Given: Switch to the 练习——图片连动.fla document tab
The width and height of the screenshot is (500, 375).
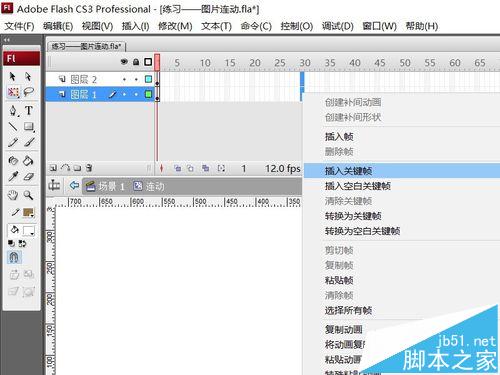Looking at the screenshot, I should 86,46.
